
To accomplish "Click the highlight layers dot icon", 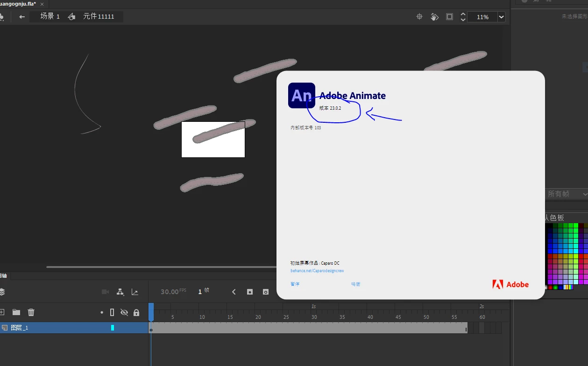I will pyautogui.click(x=102, y=312).
